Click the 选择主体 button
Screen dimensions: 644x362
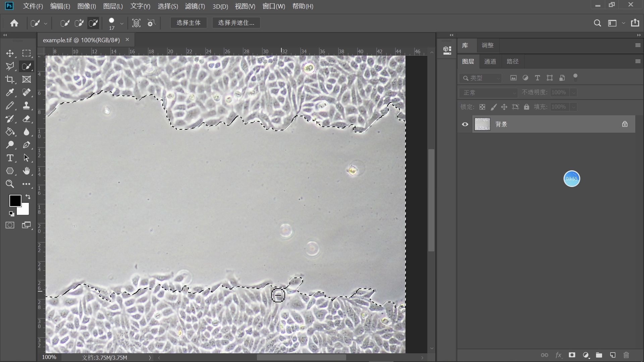[189, 23]
